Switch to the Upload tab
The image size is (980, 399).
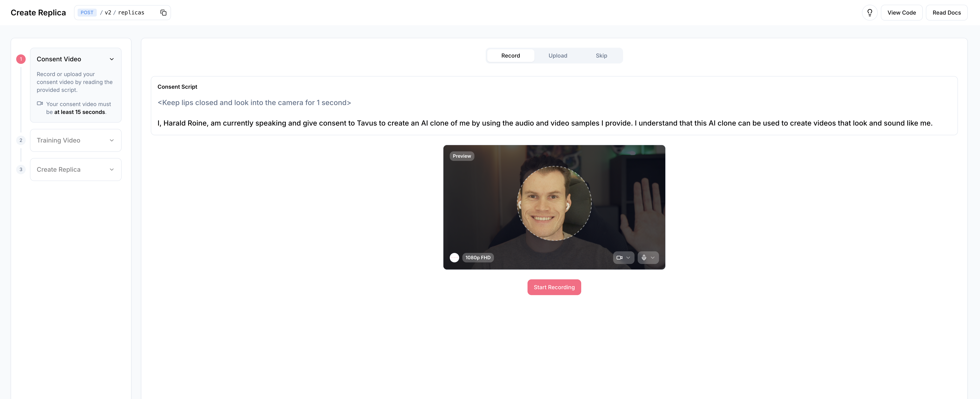(x=557, y=55)
